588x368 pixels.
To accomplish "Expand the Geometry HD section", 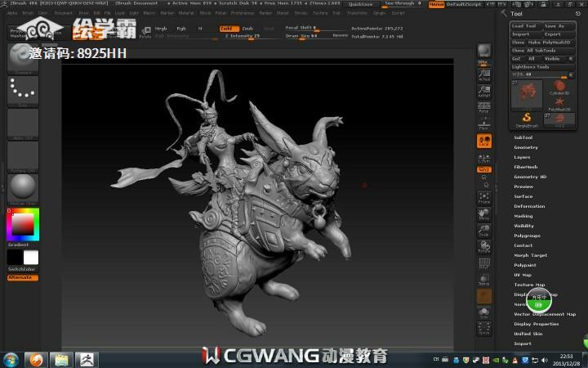I will 530,177.
